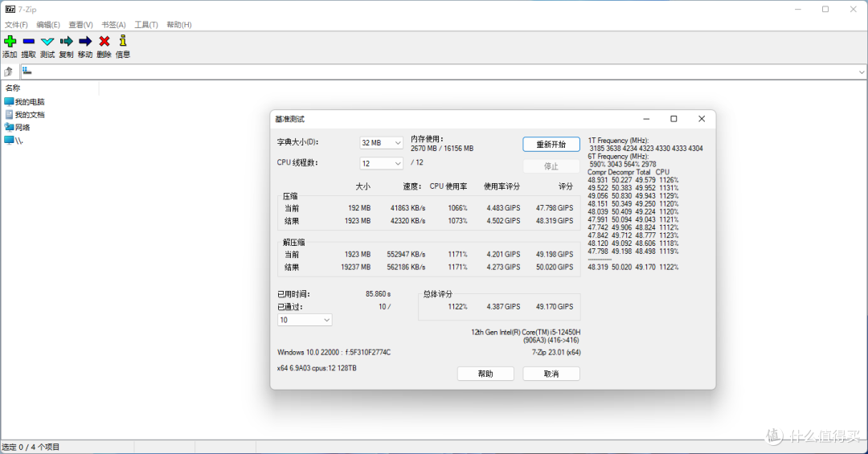Click the Info (信息) toolbar icon

[123, 40]
